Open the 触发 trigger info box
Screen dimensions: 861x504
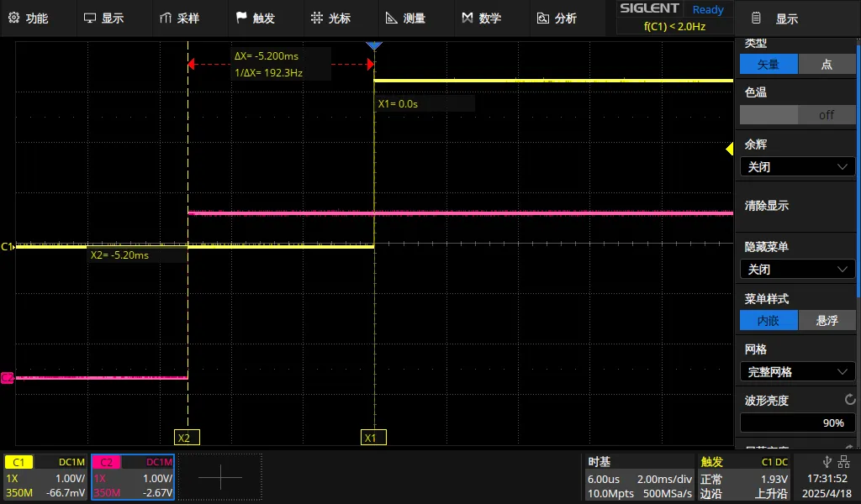(743, 477)
